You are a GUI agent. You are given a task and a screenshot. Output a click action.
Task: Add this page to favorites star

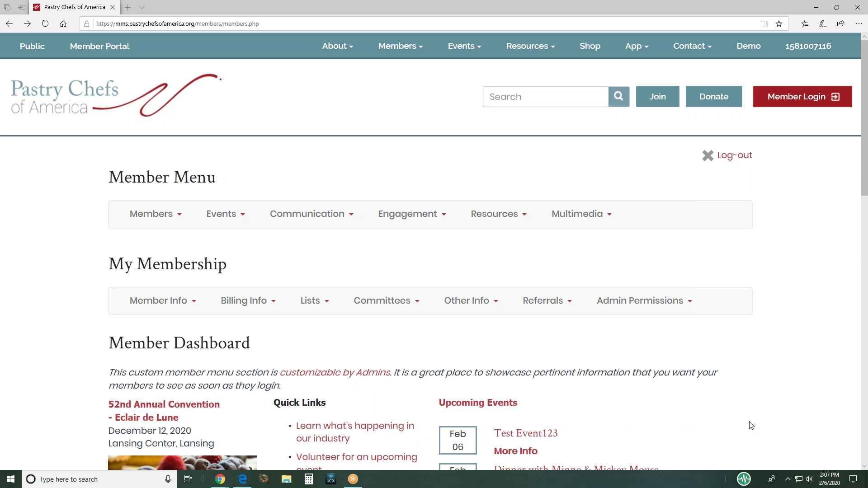[x=779, y=24]
